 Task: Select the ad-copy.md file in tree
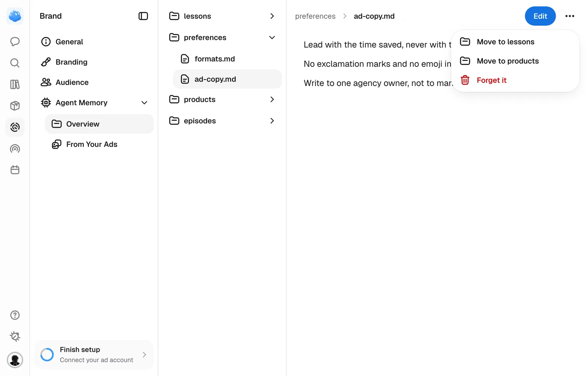point(227,79)
